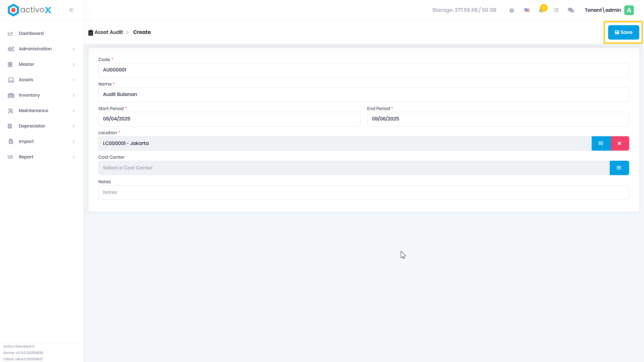Click the activoX logo
644x362 pixels.
[x=30, y=10]
